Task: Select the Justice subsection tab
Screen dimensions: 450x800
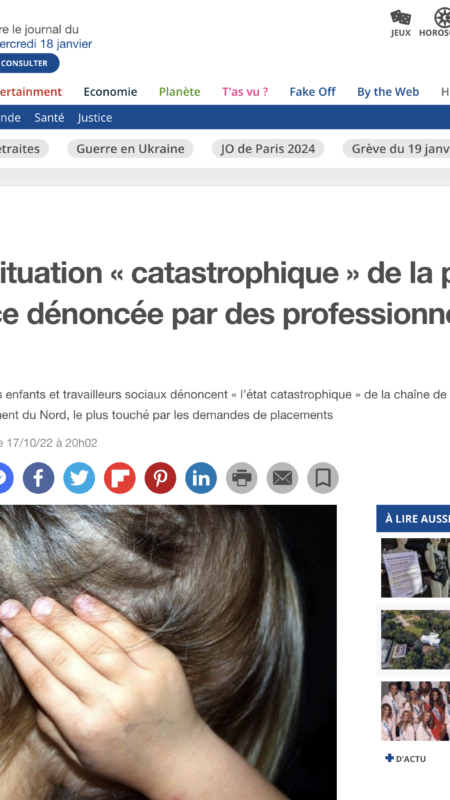Action: (x=95, y=118)
